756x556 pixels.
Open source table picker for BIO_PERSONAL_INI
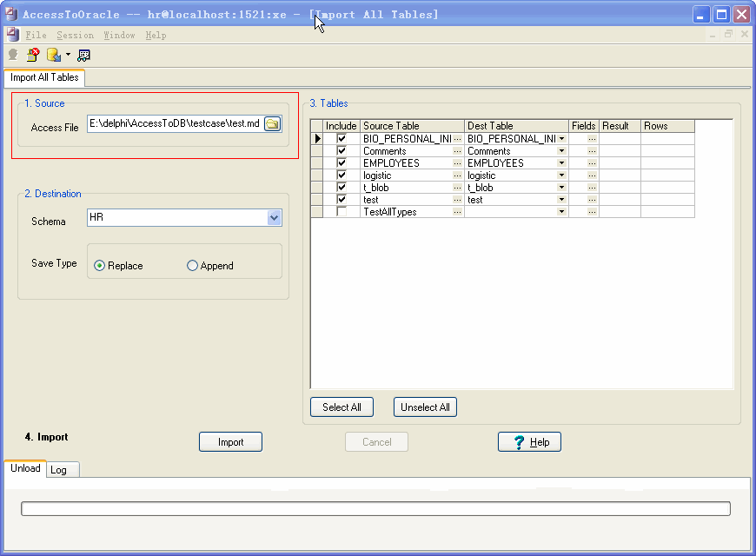[457, 139]
